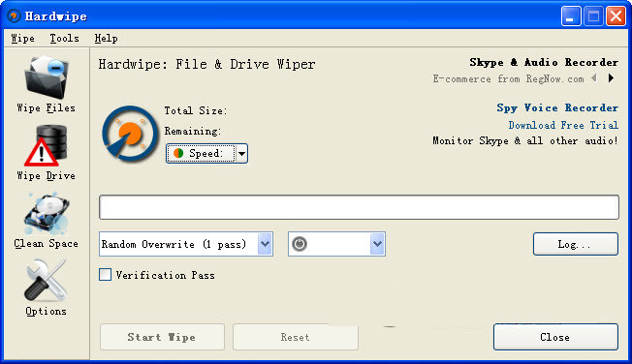Click the wide progress bar field
Viewport: 632px width, 364px height.
[359, 207]
